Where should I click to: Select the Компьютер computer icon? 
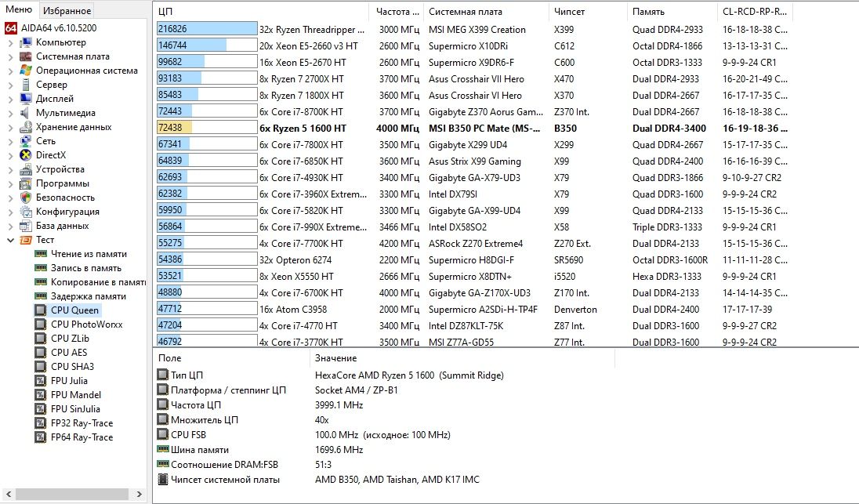[x=26, y=42]
